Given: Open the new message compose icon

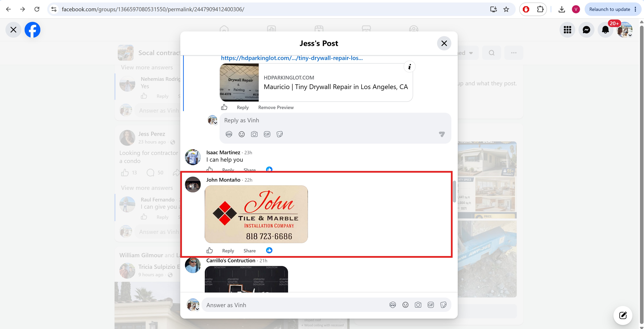Looking at the screenshot, I should coord(623,315).
